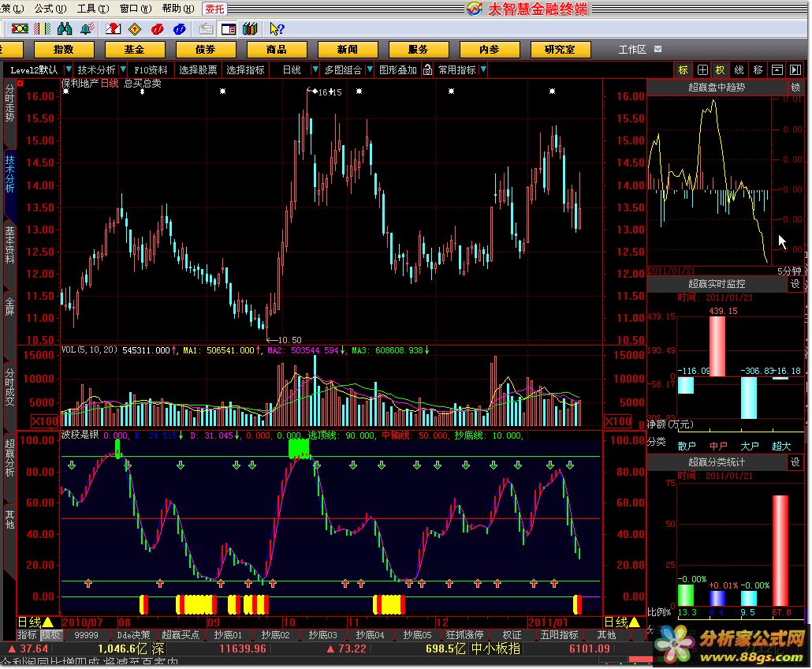Click the 新闻 category button
Screen dimensions: 812x669
click(x=348, y=49)
